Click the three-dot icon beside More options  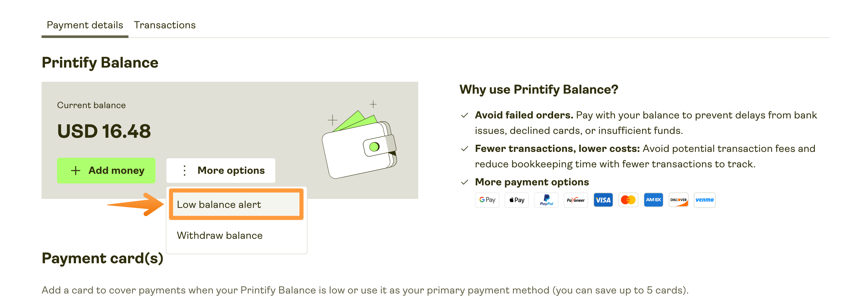184,171
